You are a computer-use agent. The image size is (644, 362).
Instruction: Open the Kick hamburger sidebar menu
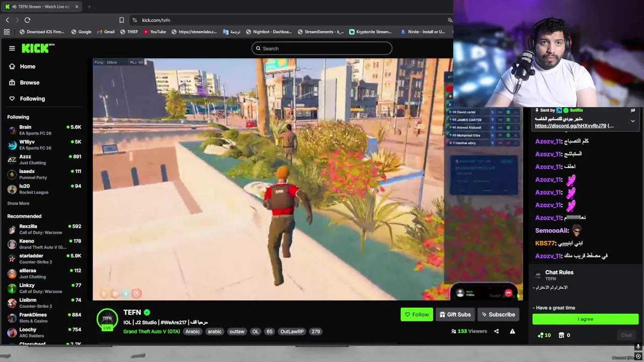pos(12,48)
